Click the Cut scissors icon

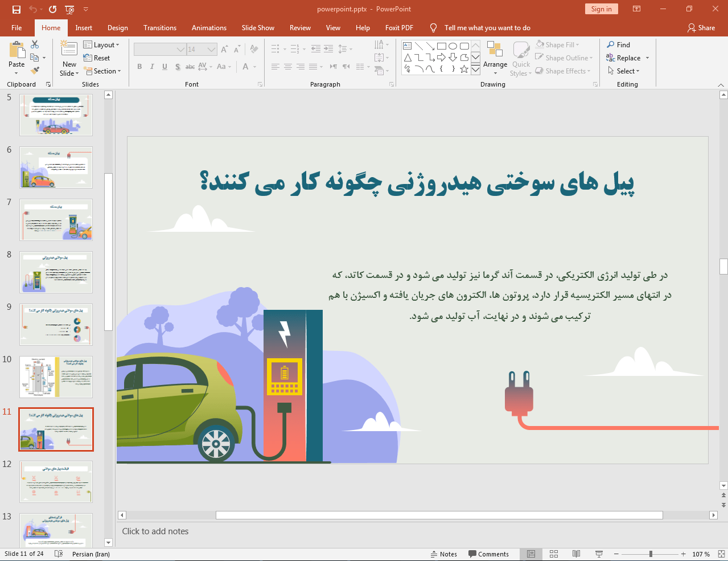(x=35, y=44)
